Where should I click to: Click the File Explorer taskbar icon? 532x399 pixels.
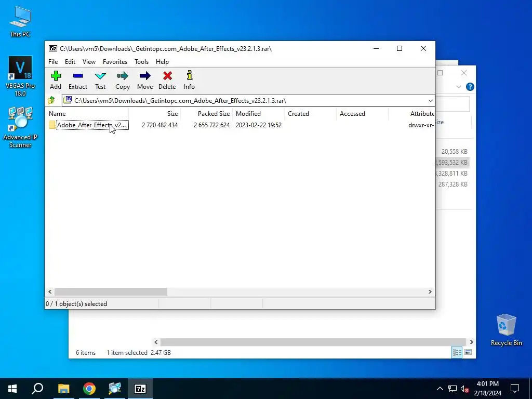tap(63, 389)
